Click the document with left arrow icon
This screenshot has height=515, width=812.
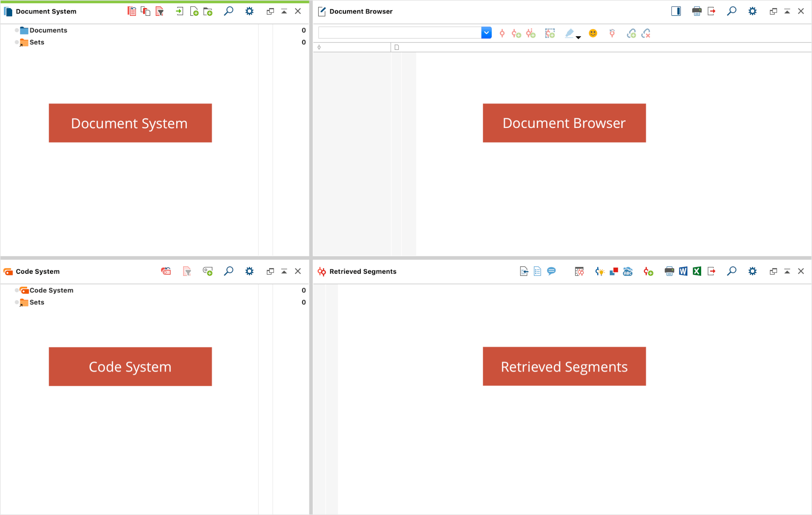coord(524,271)
